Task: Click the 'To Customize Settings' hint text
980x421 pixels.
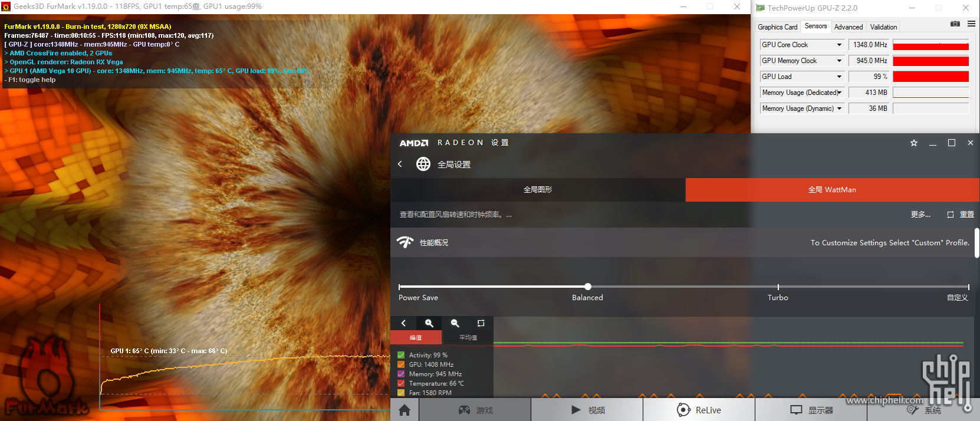Action: pos(890,243)
